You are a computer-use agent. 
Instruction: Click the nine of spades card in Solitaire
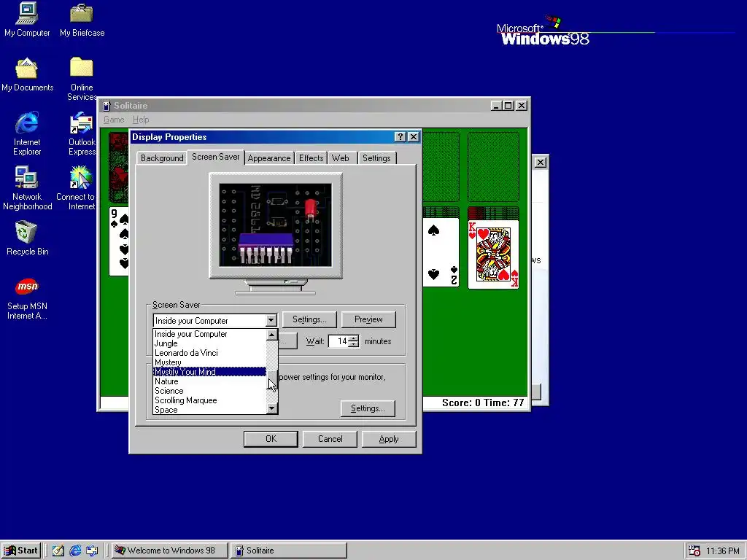click(x=119, y=241)
